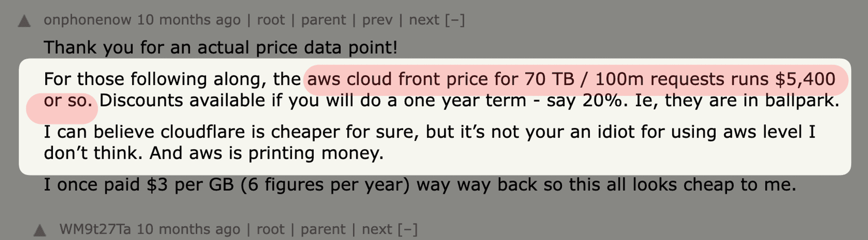
Task: Go to next comment from WM9t27Ta
Action: tap(377, 229)
